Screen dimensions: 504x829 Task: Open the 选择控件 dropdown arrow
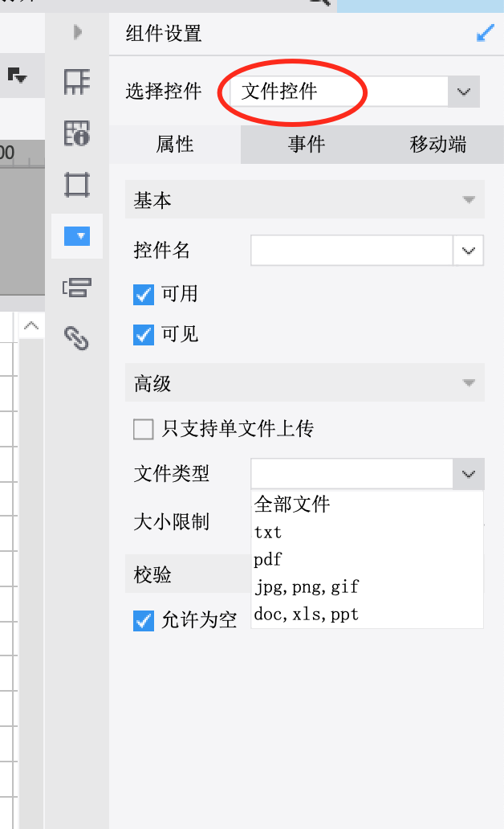pyautogui.click(x=464, y=92)
